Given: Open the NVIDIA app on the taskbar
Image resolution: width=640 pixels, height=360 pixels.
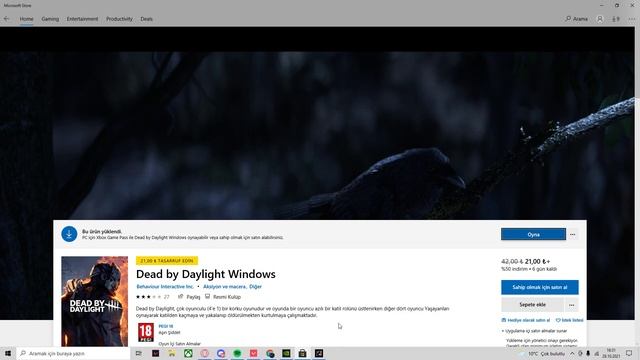Looking at the screenshot, I should point(286,353).
